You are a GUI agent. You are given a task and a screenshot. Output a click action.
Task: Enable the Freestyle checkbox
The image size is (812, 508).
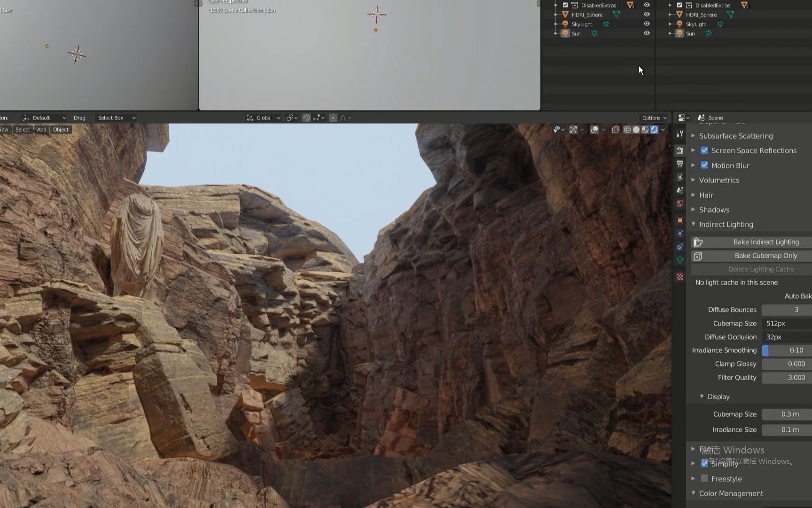(x=704, y=478)
